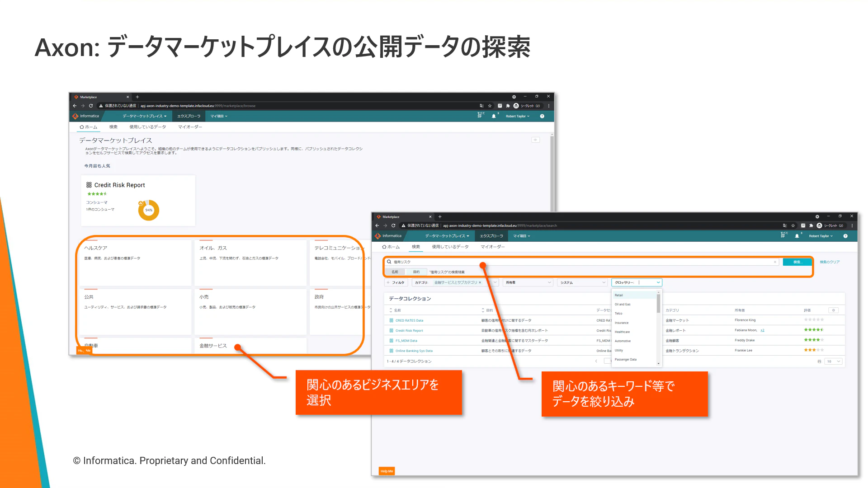Open the notifications bell in the browse window

coord(494,116)
